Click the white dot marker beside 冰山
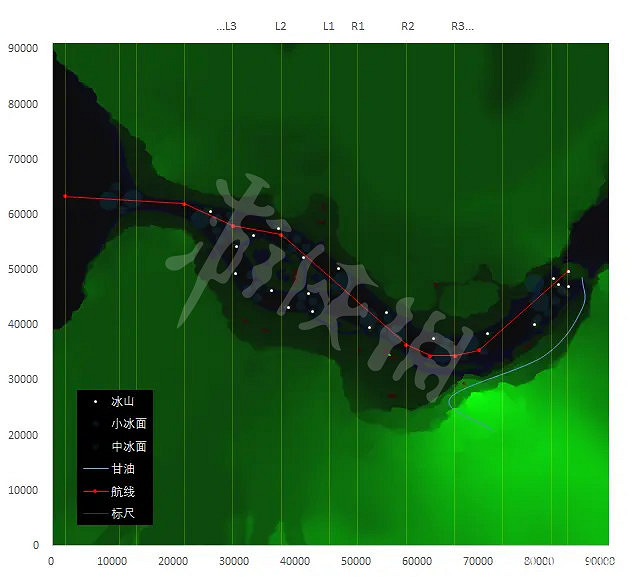 point(95,401)
